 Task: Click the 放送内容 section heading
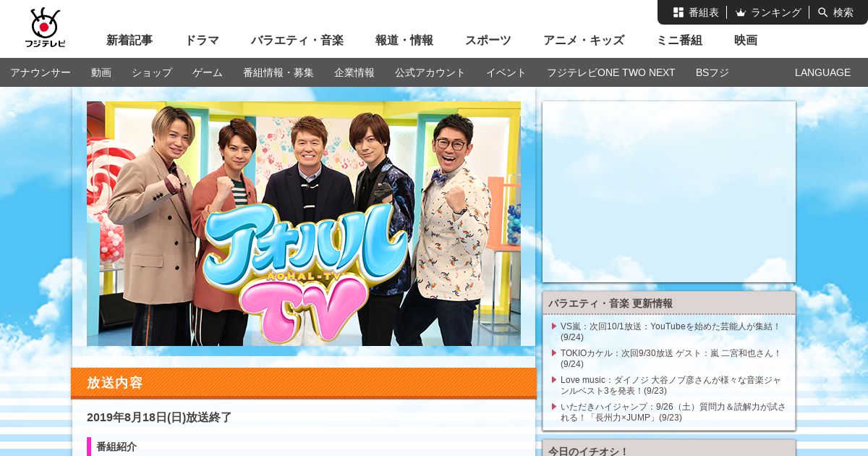(115, 383)
